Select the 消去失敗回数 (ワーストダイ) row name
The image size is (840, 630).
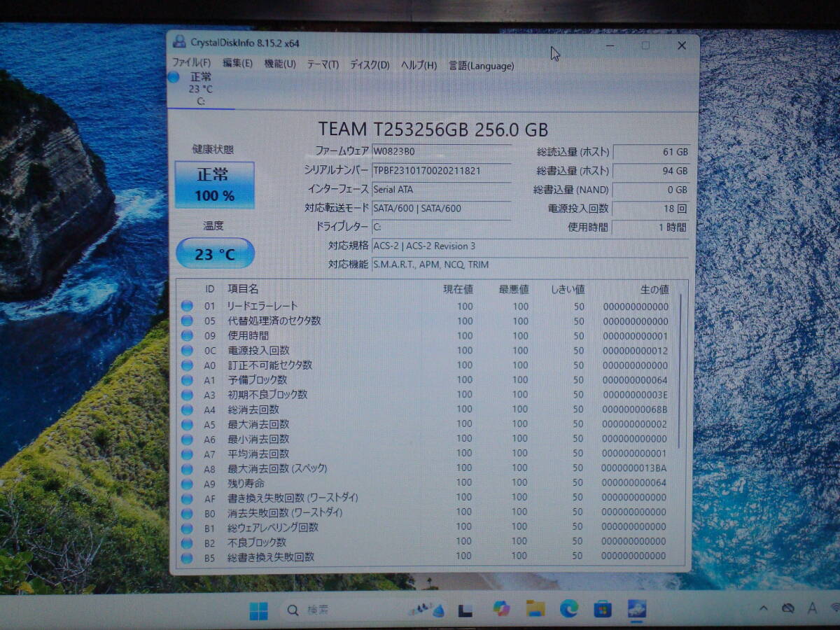285,512
